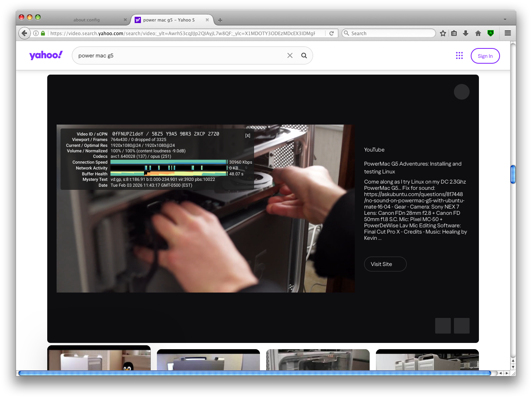Clear the Yahoo search box with X

click(290, 55)
